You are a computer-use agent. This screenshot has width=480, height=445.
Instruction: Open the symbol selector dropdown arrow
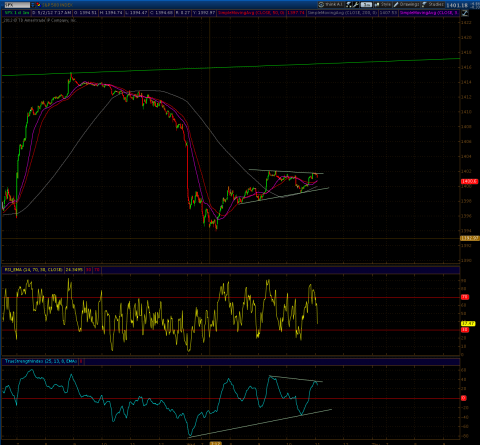33,5
